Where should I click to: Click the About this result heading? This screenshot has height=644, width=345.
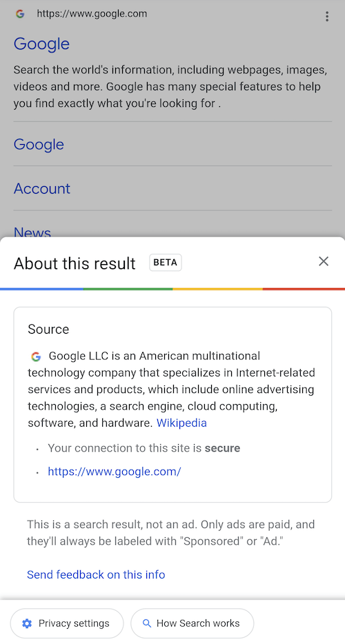pyautogui.click(x=75, y=263)
